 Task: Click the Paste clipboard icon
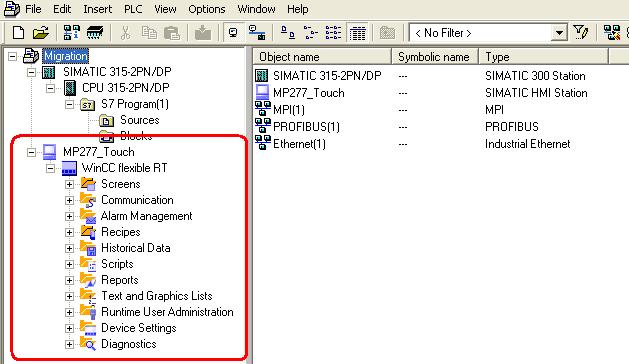(172, 33)
